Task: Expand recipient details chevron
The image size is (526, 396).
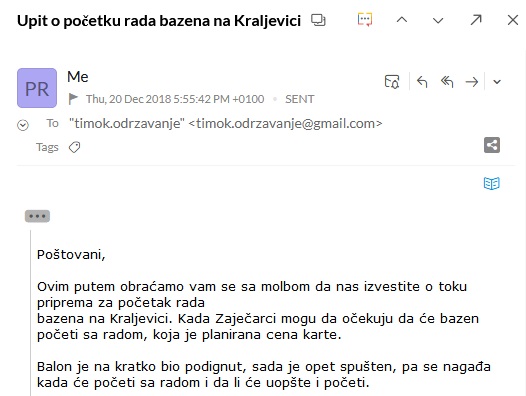Action: tap(23, 125)
